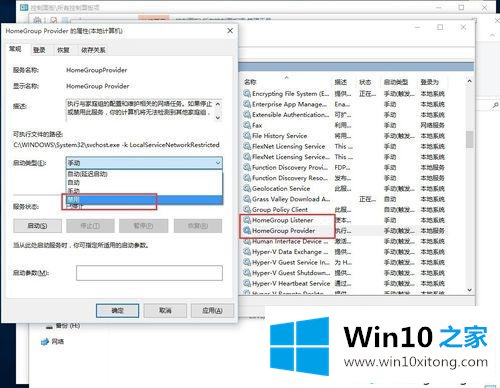
Task: Click the 应用(A) Apply button
Action: (x=212, y=311)
